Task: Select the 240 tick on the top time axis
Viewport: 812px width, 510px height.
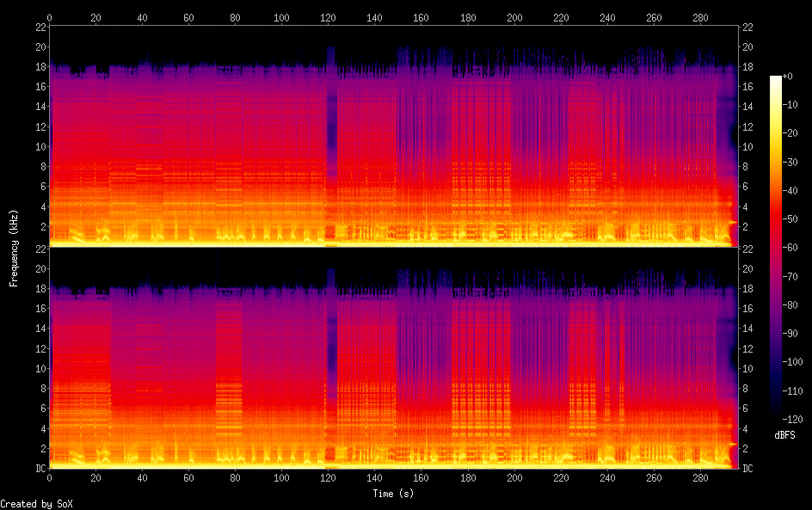Action: (x=607, y=17)
